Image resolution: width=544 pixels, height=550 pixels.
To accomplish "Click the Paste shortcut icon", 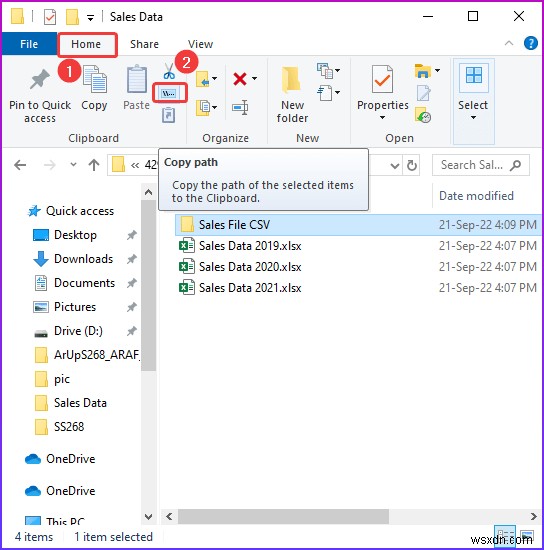I will coord(169,115).
